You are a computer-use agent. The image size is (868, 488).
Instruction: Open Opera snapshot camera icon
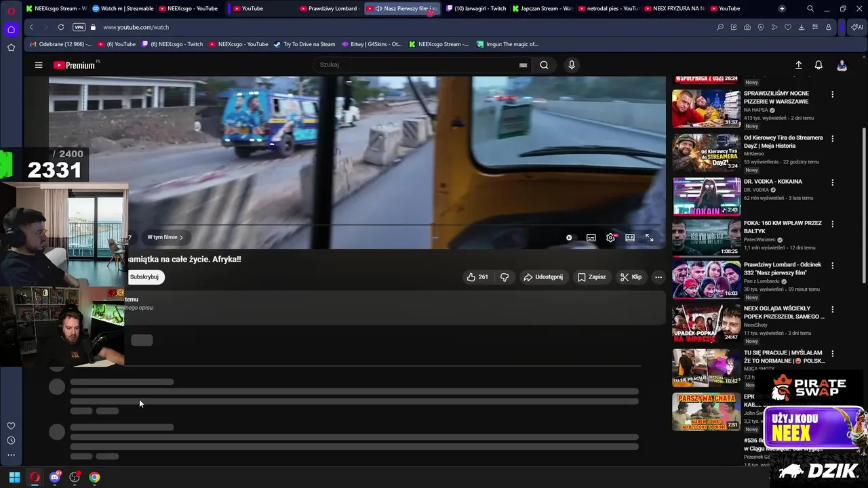pos(747,27)
